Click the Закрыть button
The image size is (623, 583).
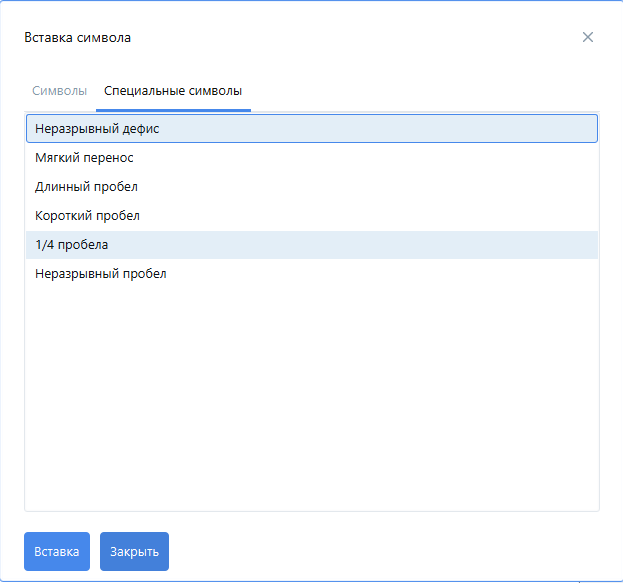pyautogui.click(x=134, y=551)
